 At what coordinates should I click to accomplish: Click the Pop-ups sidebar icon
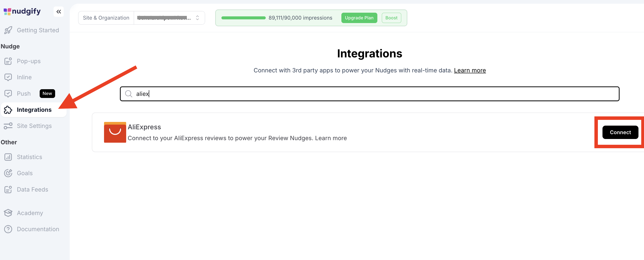(x=8, y=61)
